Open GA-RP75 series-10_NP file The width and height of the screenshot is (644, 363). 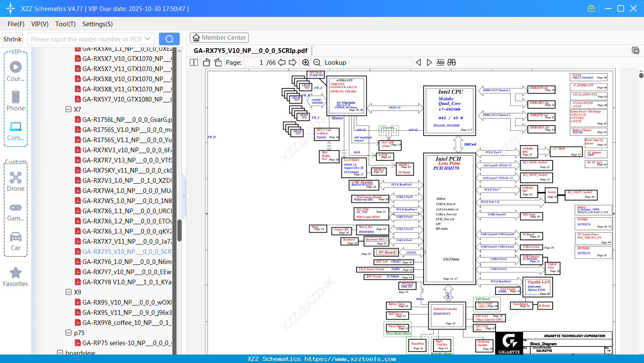127,343
